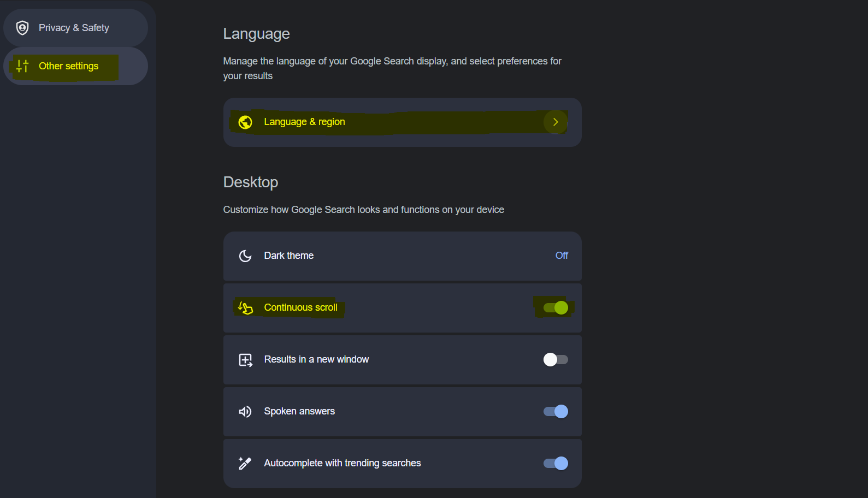The height and width of the screenshot is (498, 868).
Task: Change the Dark theme Off value
Action: 562,256
